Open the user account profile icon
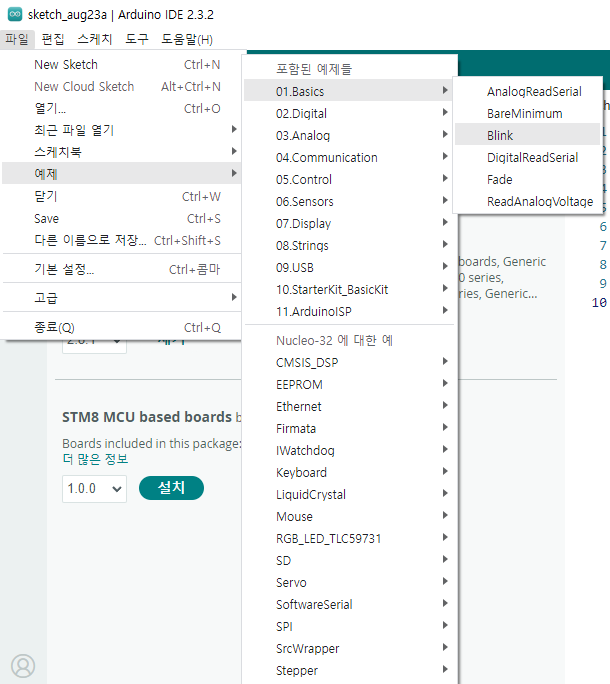Screen dimensions: 610x684 tap(23, 666)
